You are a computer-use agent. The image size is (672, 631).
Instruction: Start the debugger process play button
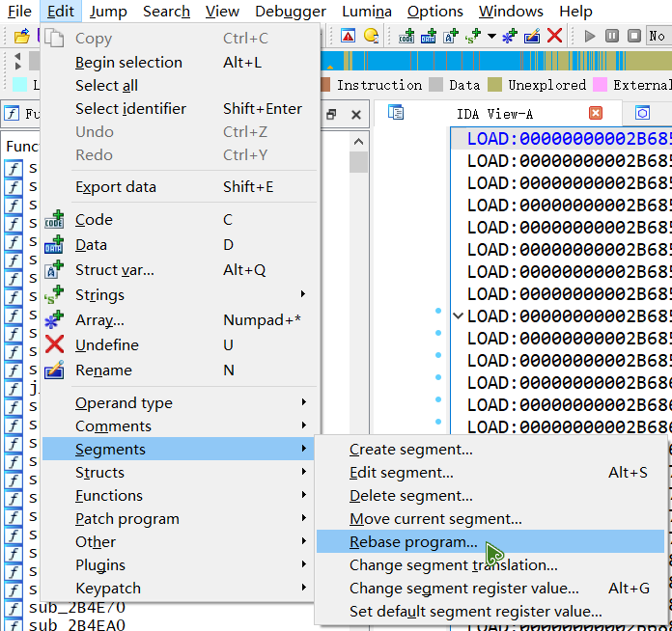tap(590, 36)
